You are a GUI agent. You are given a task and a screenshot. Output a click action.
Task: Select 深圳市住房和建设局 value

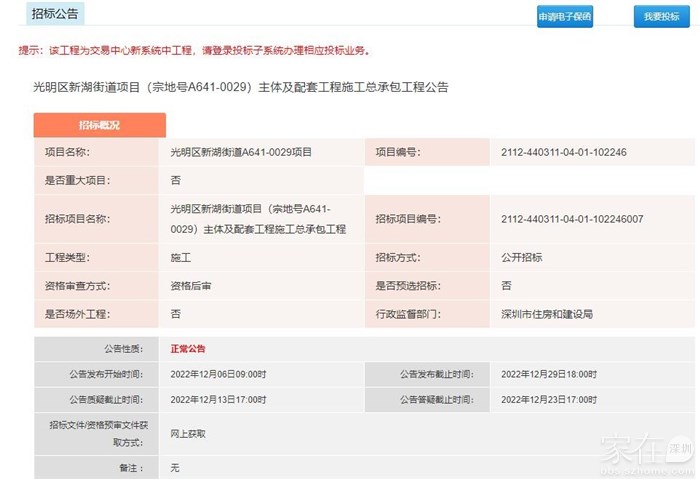point(547,314)
